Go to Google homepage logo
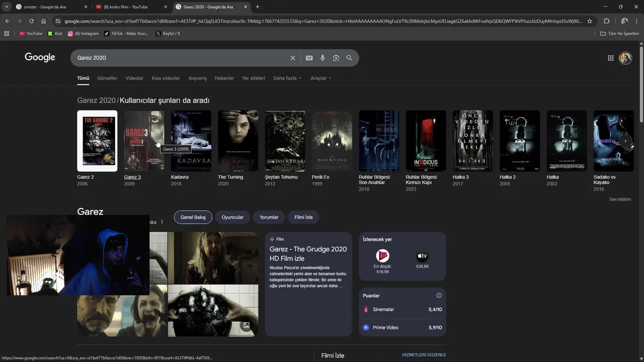This screenshot has width=644, height=362. point(40,57)
